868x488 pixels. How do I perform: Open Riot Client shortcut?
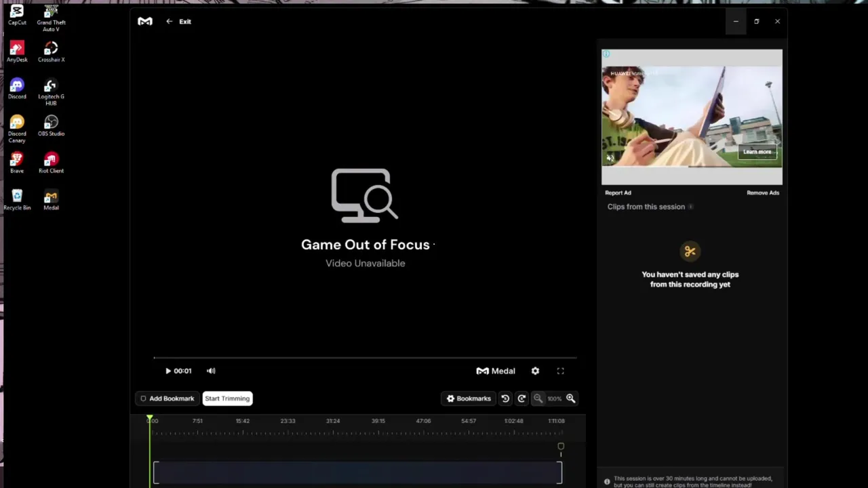coord(51,163)
